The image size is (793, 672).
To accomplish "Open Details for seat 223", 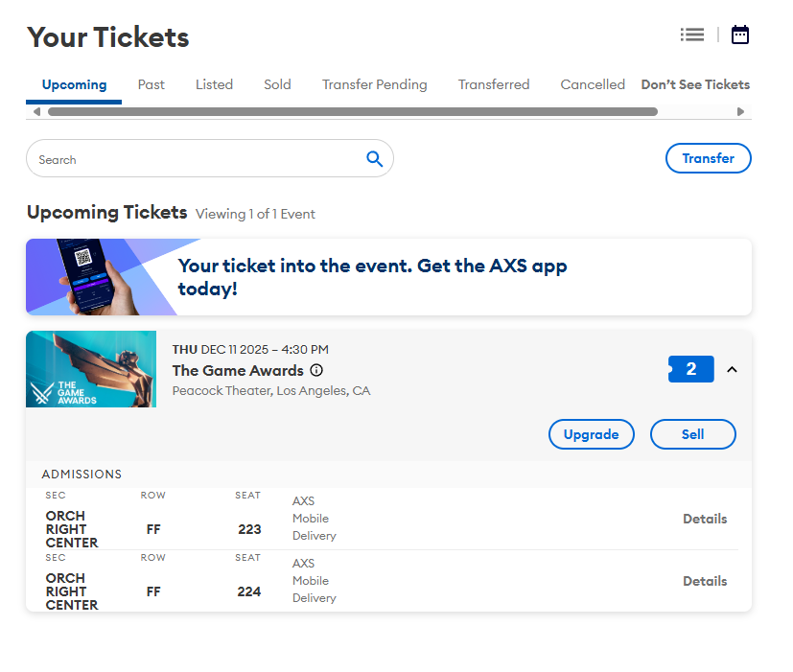I will coord(705,519).
